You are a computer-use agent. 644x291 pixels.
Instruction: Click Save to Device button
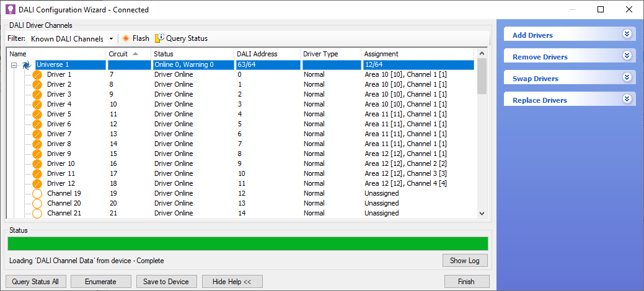[x=166, y=282]
